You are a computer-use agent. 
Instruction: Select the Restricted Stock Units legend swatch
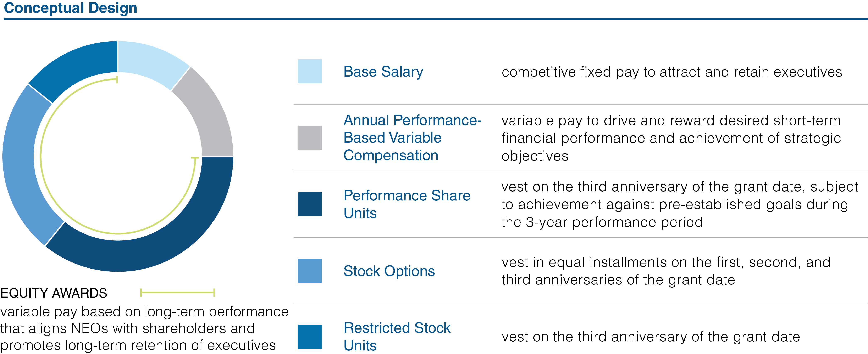tap(309, 337)
